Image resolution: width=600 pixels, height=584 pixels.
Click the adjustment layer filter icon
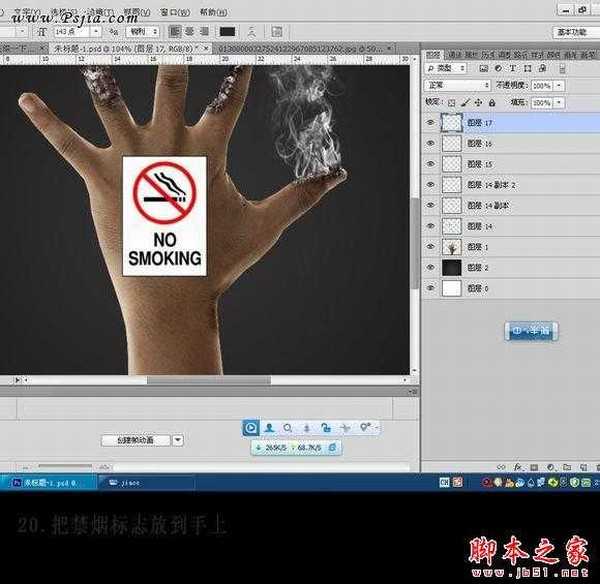click(498, 69)
